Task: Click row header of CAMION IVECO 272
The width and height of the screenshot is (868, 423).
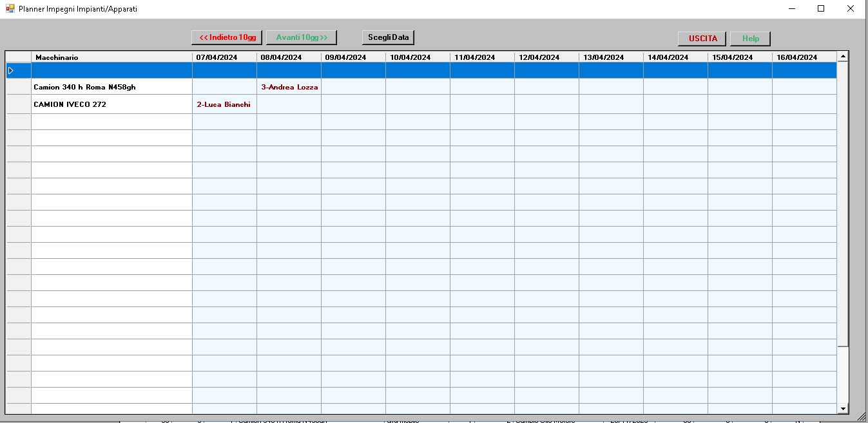Action: 19,104
